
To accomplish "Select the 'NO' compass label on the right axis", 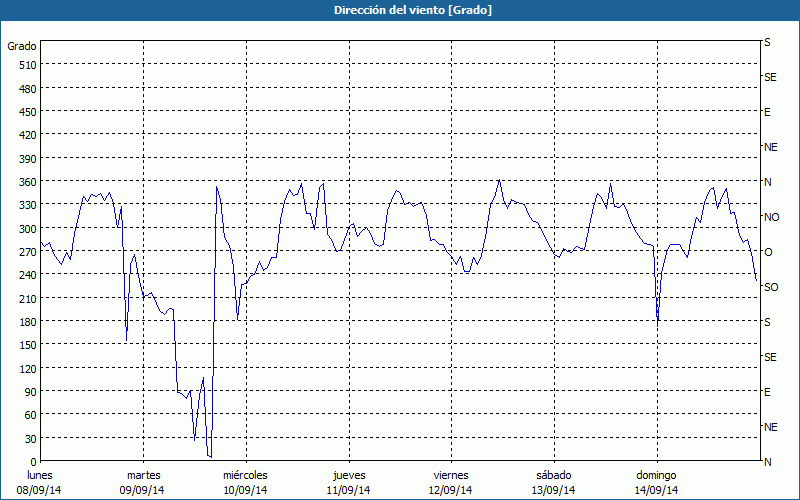I will tap(771, 217).
